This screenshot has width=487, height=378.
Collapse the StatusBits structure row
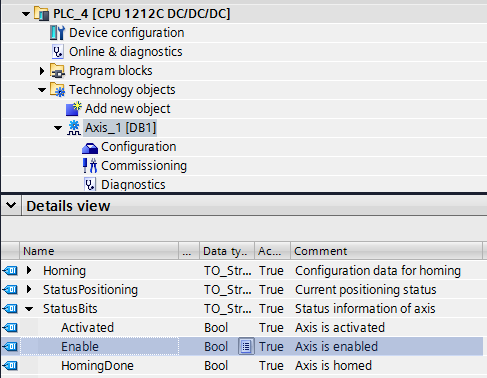click(x=29, y=309)
